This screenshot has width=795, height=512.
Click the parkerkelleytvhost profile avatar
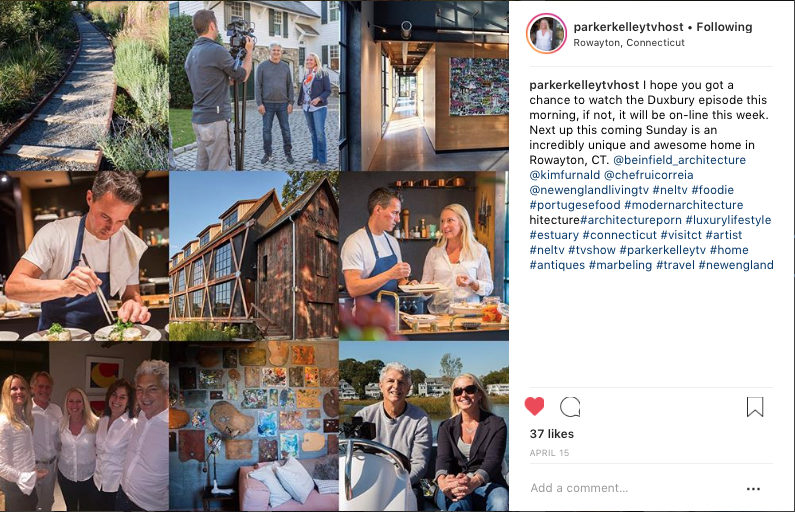tap(546, 34)
